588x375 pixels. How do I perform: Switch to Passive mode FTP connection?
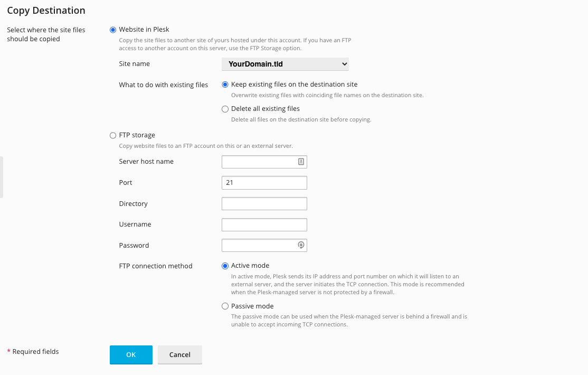[x=225, y=306]
